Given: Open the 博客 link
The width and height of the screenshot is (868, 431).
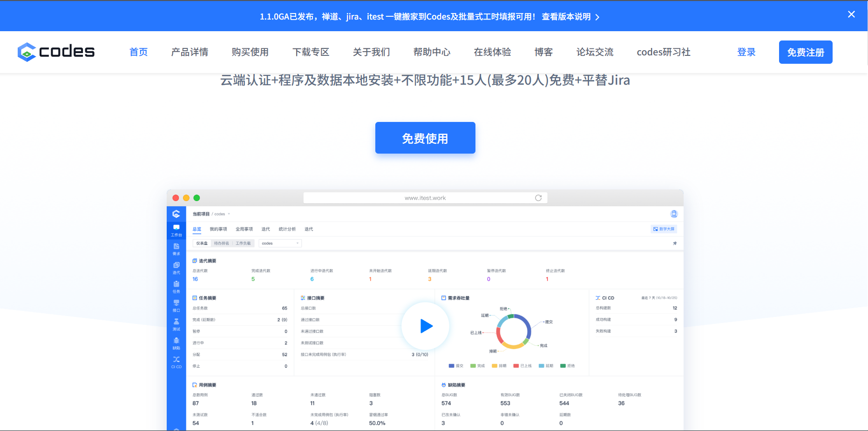Looking at the screenshot, I should [543, 52].
